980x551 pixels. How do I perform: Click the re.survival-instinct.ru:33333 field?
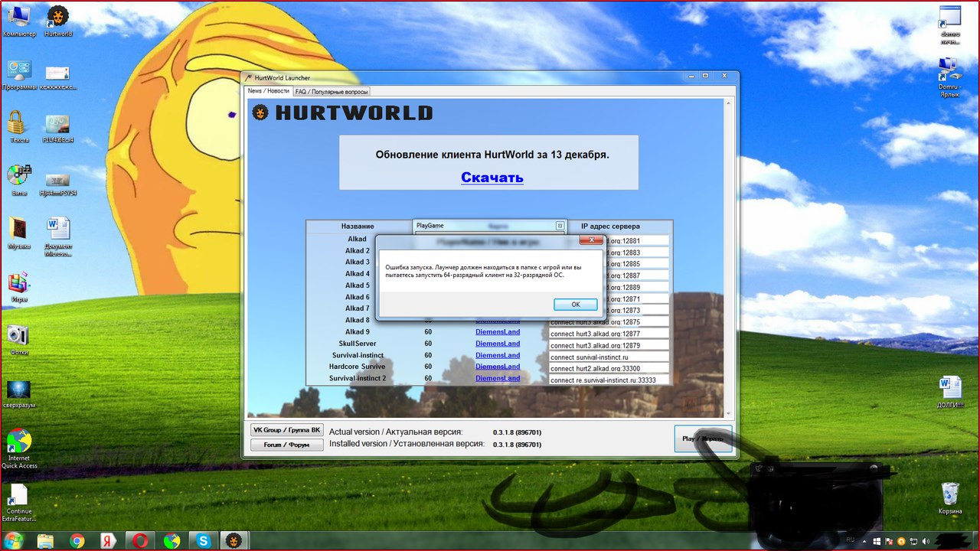pos(609,380)
